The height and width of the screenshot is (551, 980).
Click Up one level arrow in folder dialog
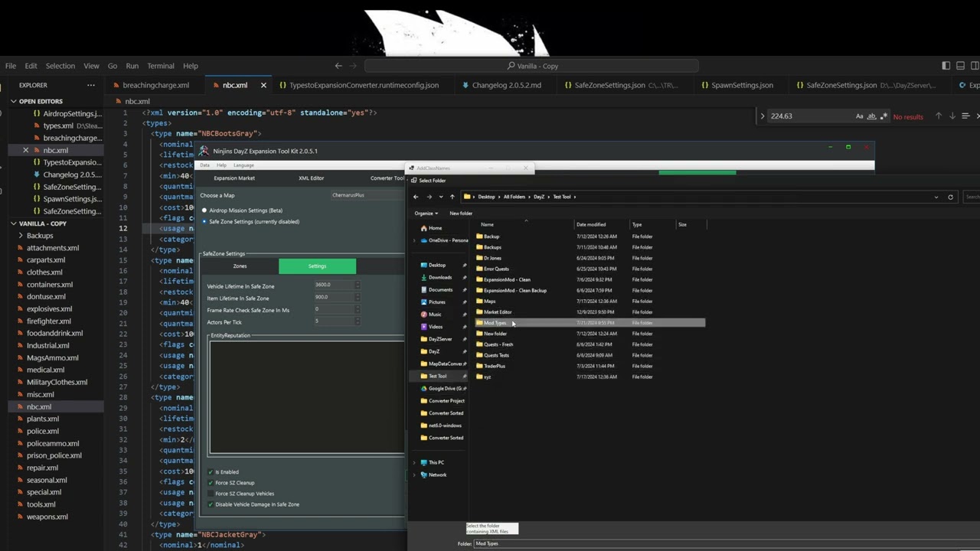click(452, 197)
